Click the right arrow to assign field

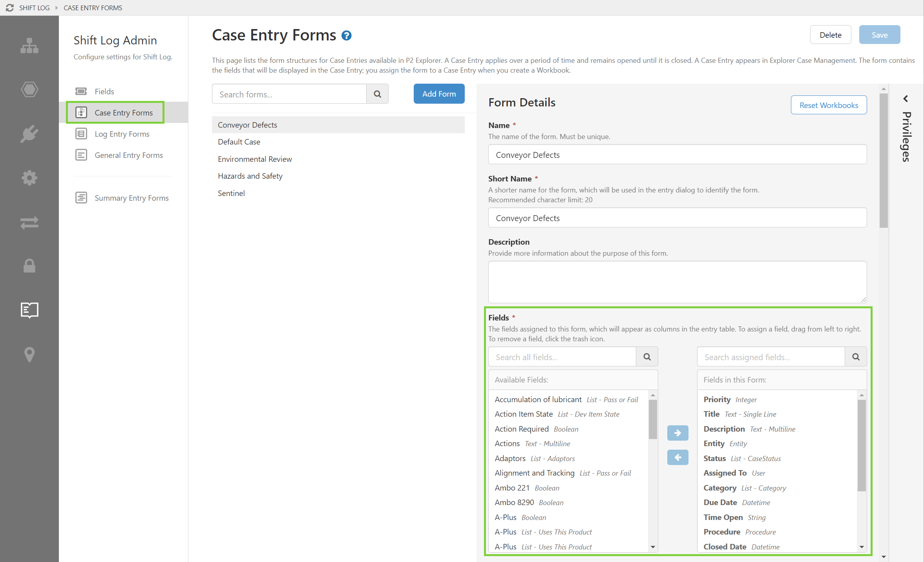point(677,433)
